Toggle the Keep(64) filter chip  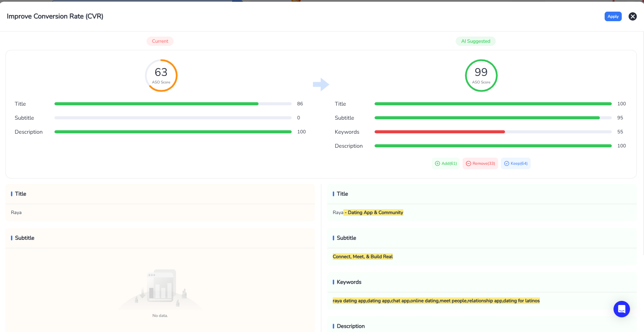click(515, 163)
